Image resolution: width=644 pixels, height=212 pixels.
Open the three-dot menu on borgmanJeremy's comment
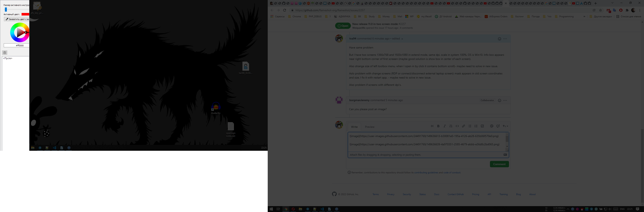505,100
